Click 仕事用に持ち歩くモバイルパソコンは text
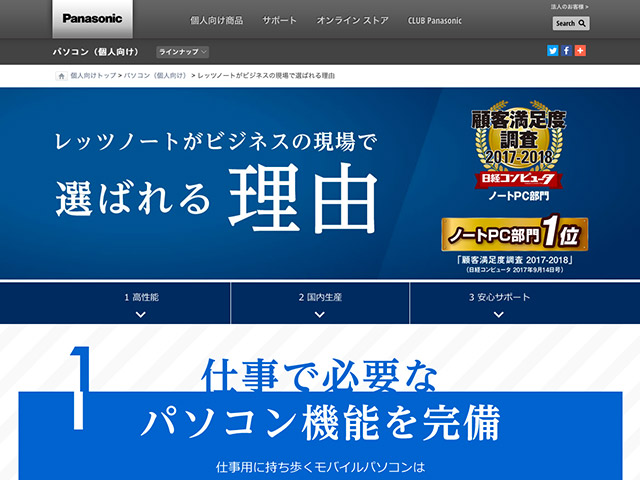The width and height of the screenshot is (640, 480). [x=320, y=467]
